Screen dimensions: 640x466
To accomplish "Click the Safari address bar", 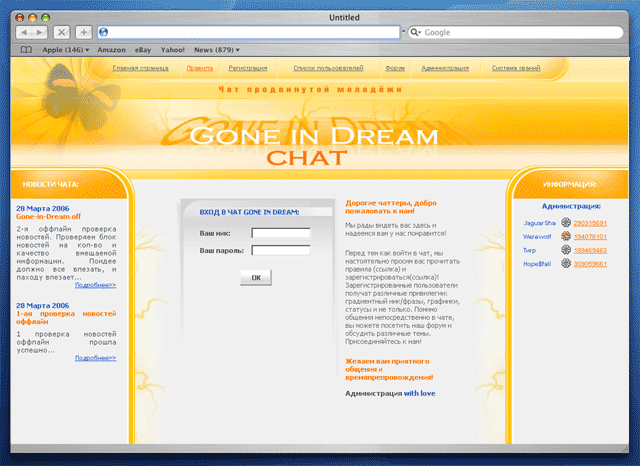I will (249, 32).
